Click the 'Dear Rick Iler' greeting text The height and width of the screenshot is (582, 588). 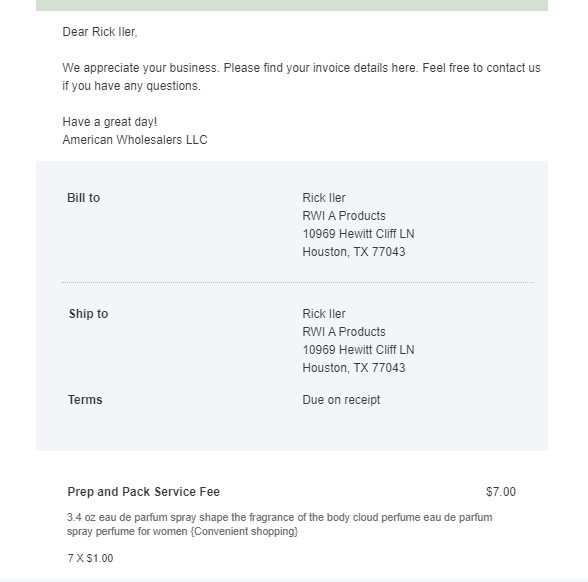pyautogui.click(x=100, y=32)
